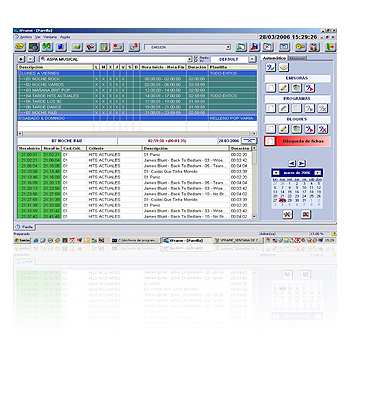Click the gold key toolbar icon

[x=300, y=47]
